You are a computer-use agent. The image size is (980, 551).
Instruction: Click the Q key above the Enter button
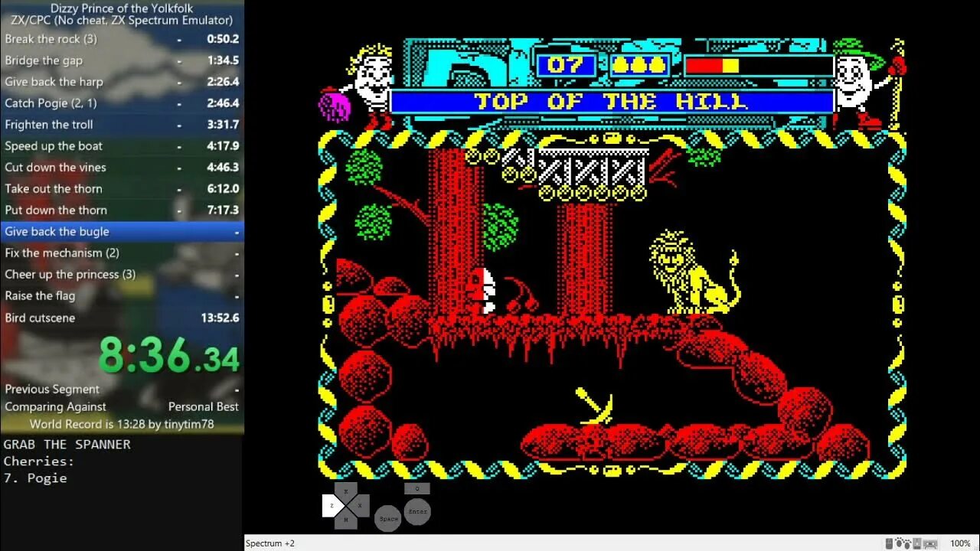click(x=417, y=488)
